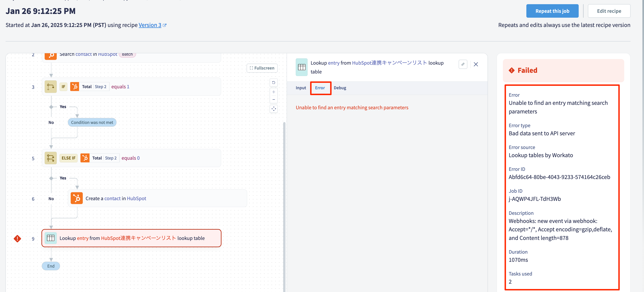This screenshot has width=644, height=292.
Task: Select the ELSE IF branch icon in step 5
Action: pyautogui.click(x=50, y=158)
